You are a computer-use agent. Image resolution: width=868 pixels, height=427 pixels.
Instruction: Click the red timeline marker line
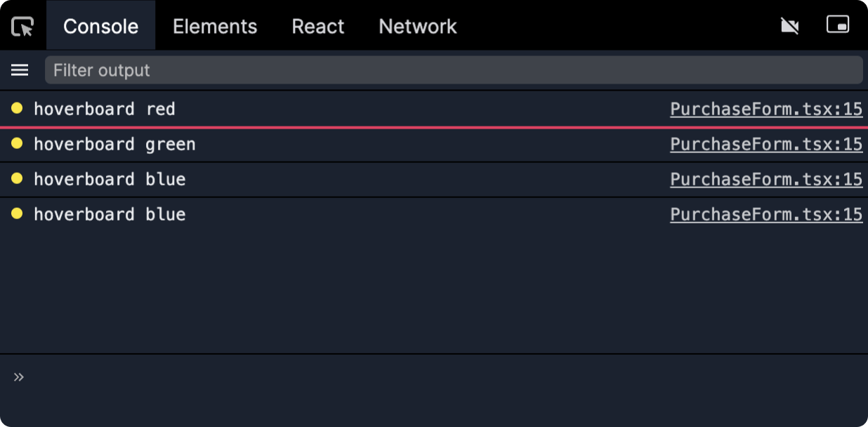coord(434,127)
